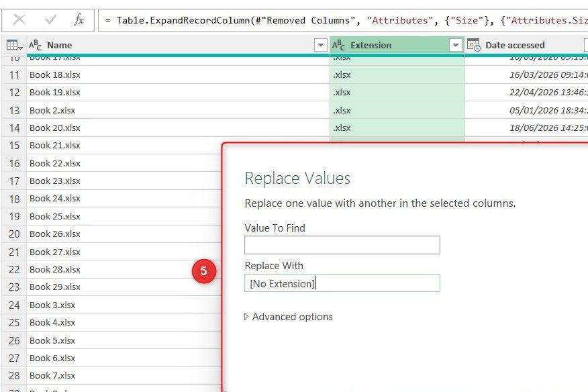Viewport: 588px width, 392px height.
Task: Select cell Book 25.xlsx
Action: coord(124,216)
